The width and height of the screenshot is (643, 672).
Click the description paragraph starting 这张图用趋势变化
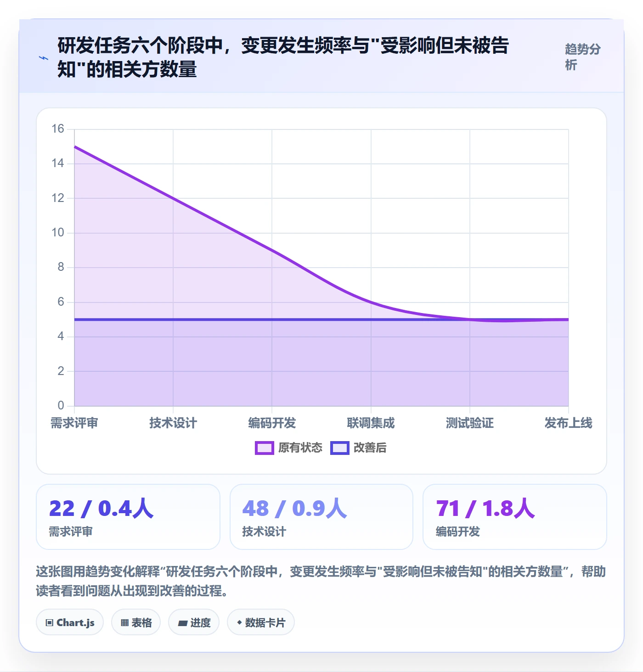tap(321, 581)
